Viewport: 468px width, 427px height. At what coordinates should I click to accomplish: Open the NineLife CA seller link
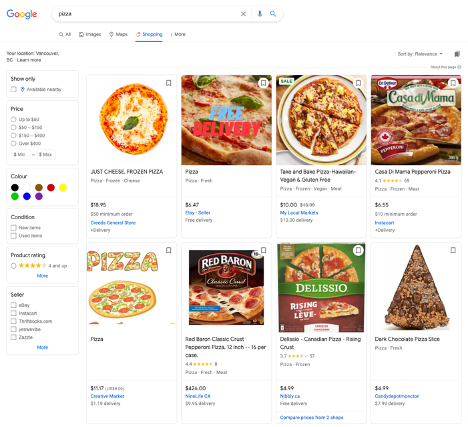click(x=198, y=396)
